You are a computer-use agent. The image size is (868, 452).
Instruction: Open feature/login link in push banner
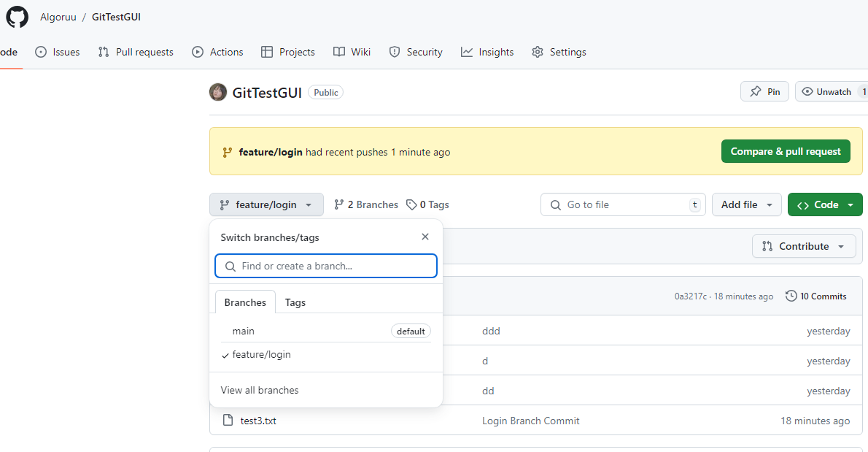click(271, 152)
